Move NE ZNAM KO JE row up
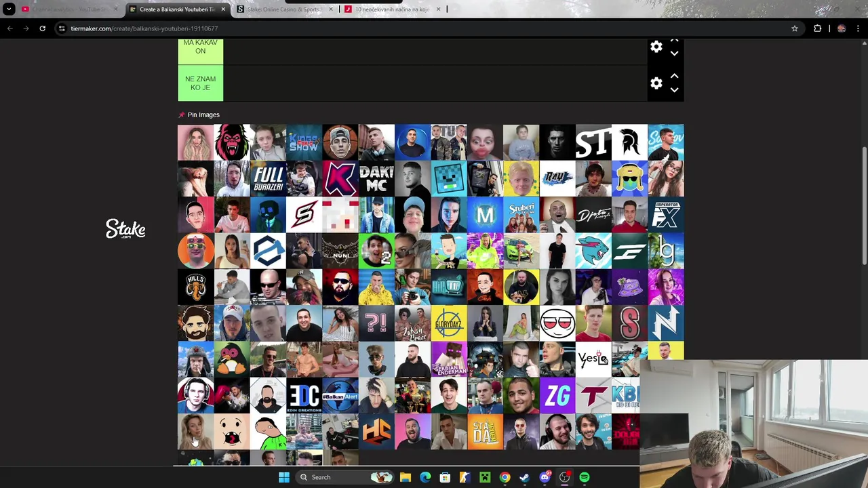 pyautogui.click(x=674, y=77)
